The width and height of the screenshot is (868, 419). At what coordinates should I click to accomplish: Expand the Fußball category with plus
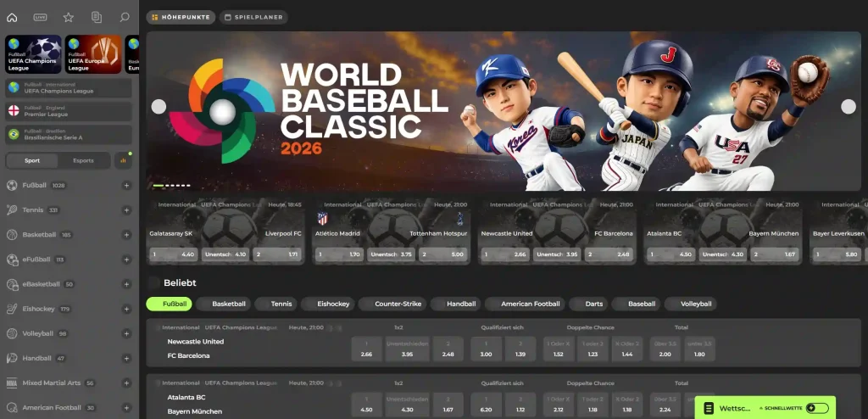(x=126, y=186)
